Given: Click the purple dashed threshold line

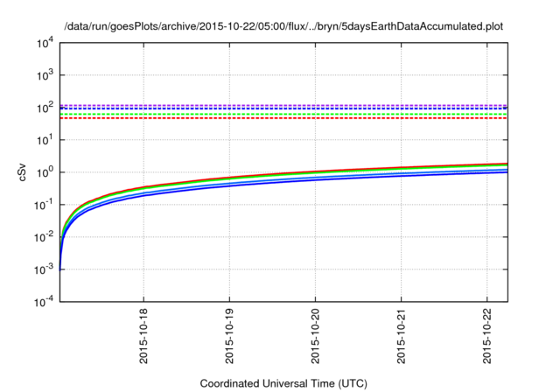Looking at the screenshot, I should coord(283,105).
